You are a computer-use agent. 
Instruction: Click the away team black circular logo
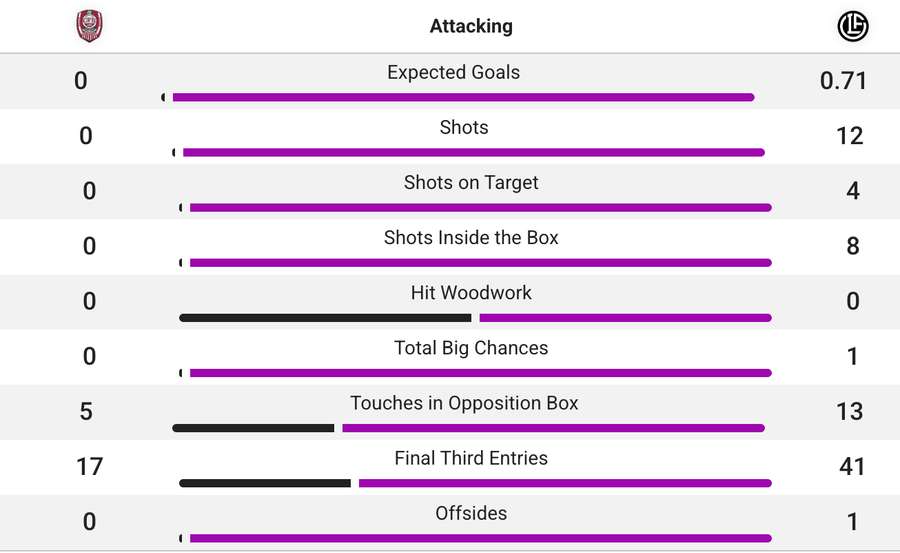coord(853,26)
